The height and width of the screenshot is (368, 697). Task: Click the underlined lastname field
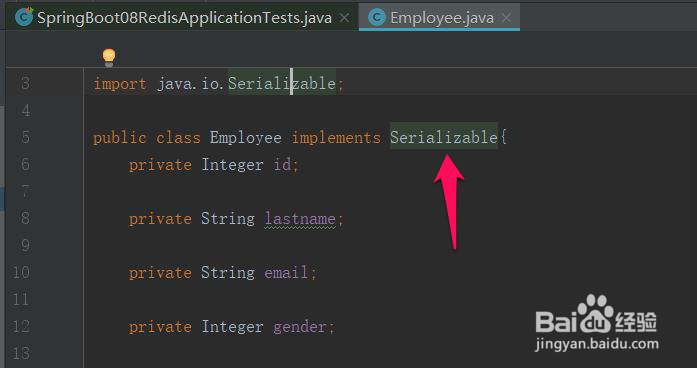tap(300, 219)
